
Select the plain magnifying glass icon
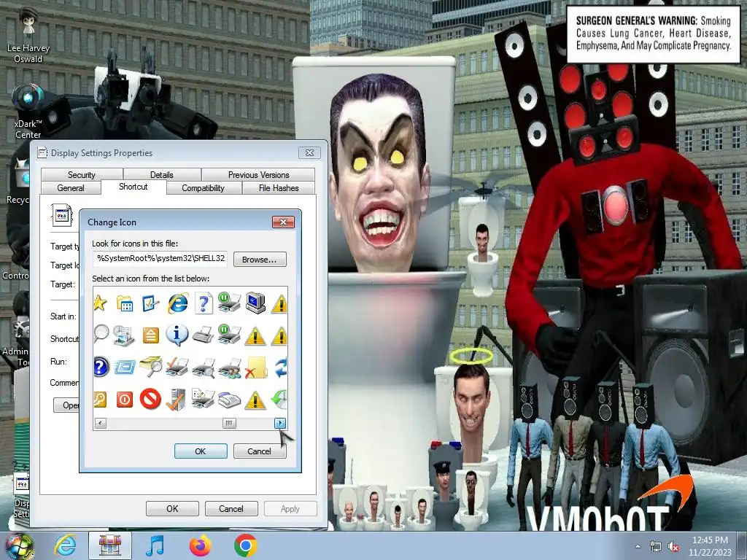tap(101, 334)
